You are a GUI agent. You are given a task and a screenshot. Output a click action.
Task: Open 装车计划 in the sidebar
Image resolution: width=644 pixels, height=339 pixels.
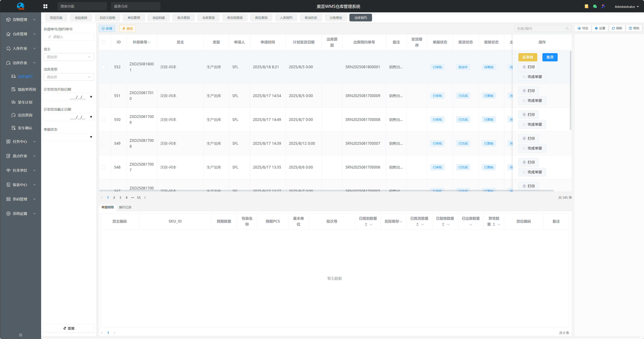point(25,102)
